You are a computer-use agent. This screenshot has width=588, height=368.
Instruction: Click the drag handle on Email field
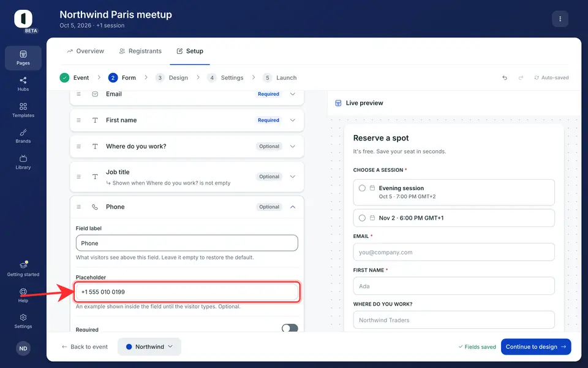pos(79,94)
